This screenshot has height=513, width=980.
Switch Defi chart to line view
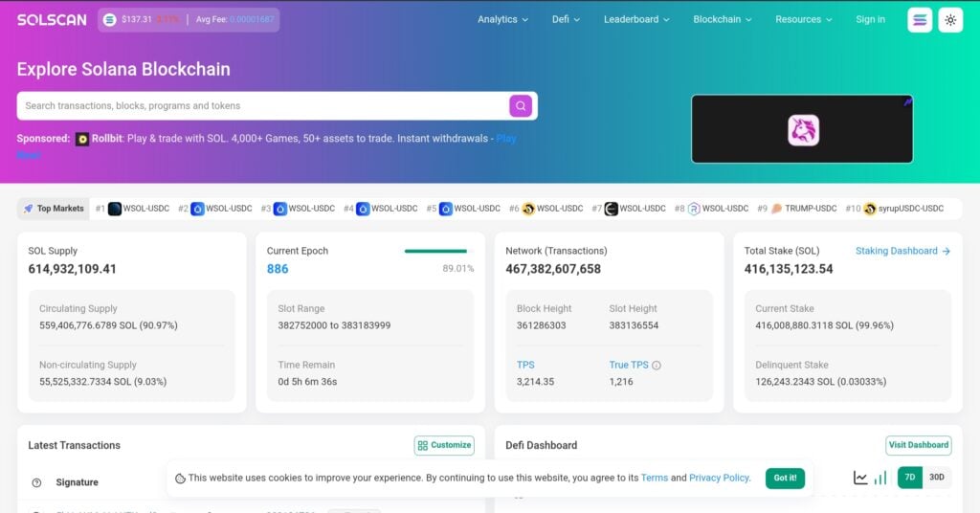[x=860, y=478]
